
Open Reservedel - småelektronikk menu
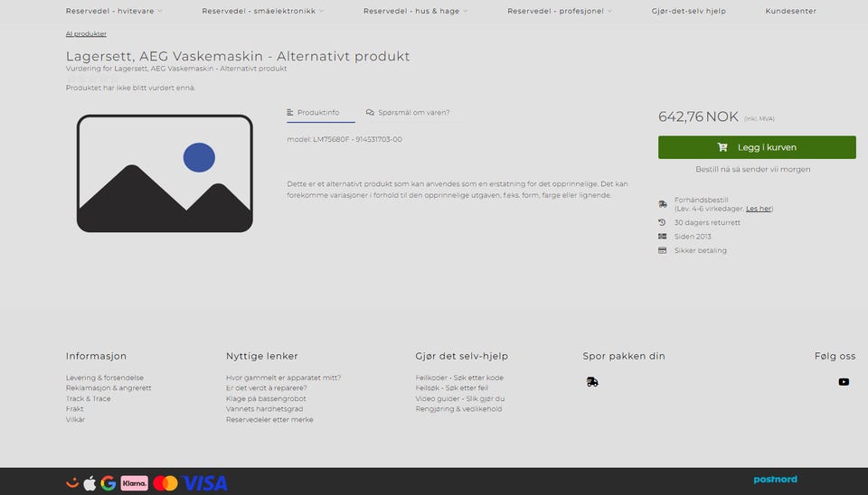pos(259,11)
